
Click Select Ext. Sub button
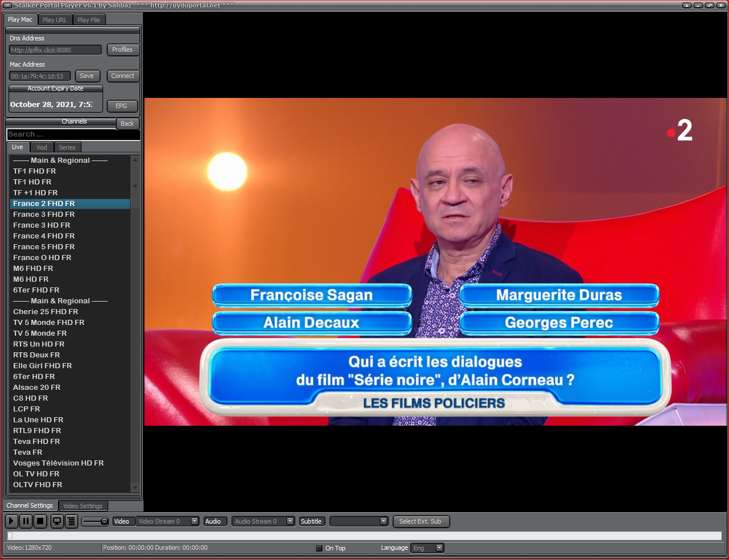tap(421, 521)
